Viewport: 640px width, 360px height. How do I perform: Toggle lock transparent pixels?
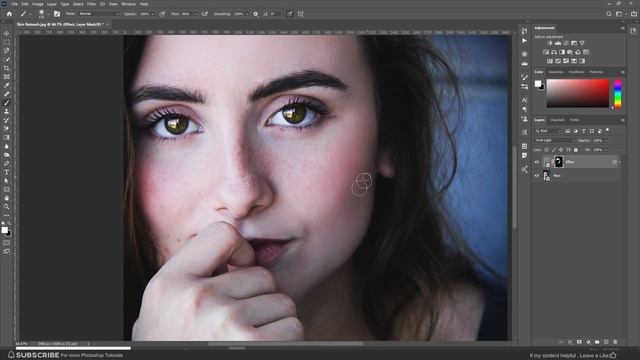[x=546, y=150]
